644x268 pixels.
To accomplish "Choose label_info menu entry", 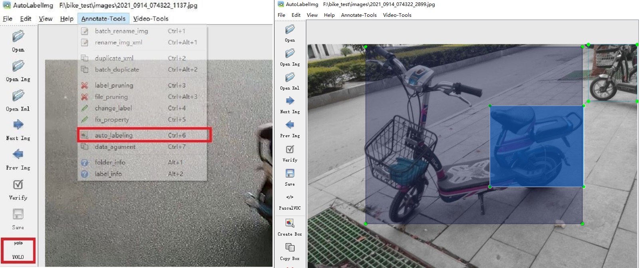I will tap(143, 174).
